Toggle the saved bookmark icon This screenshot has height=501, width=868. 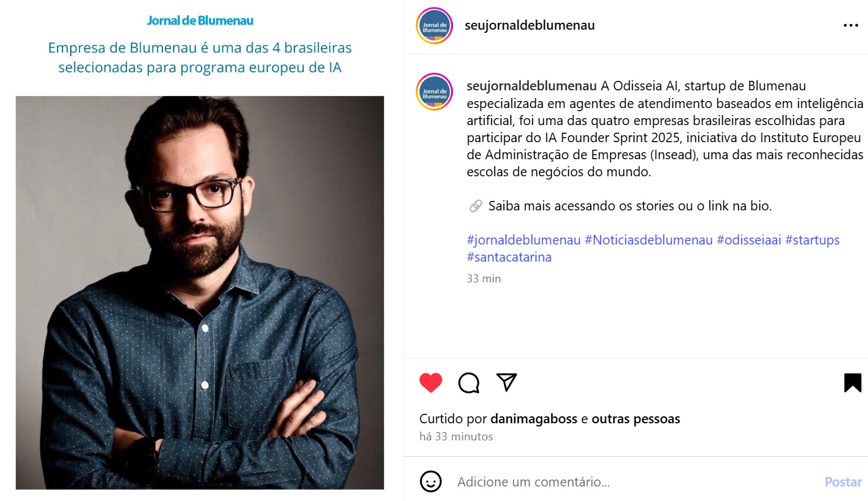(853, 383)
